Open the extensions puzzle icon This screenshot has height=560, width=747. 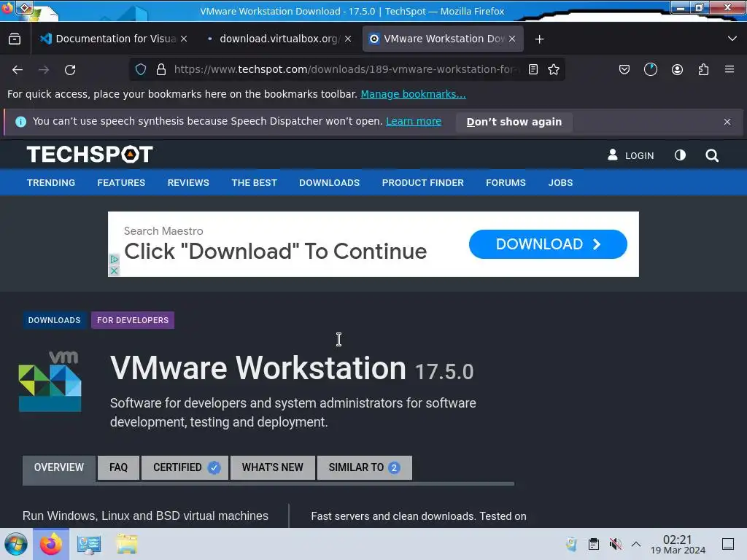(703, 69)
